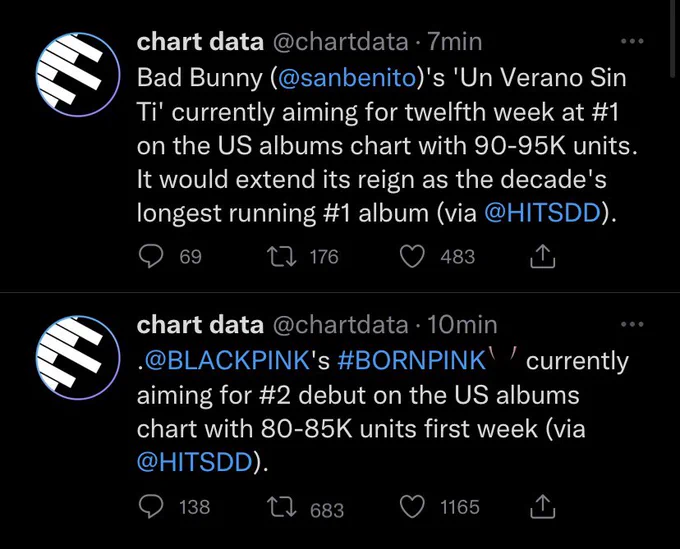Click the scrollbar at the right edge
Image resolution: width=680 pixels, height=549 pixels.
pos(674,39)
